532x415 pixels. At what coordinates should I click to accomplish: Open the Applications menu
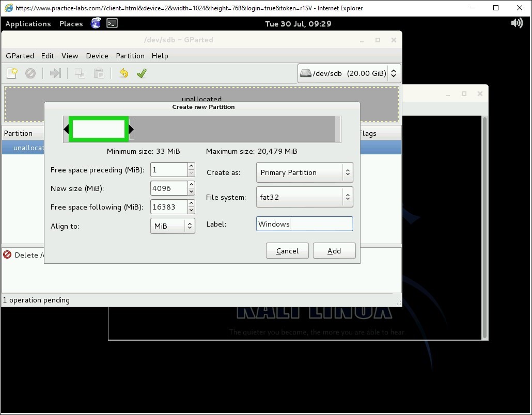tap(28, 24)
